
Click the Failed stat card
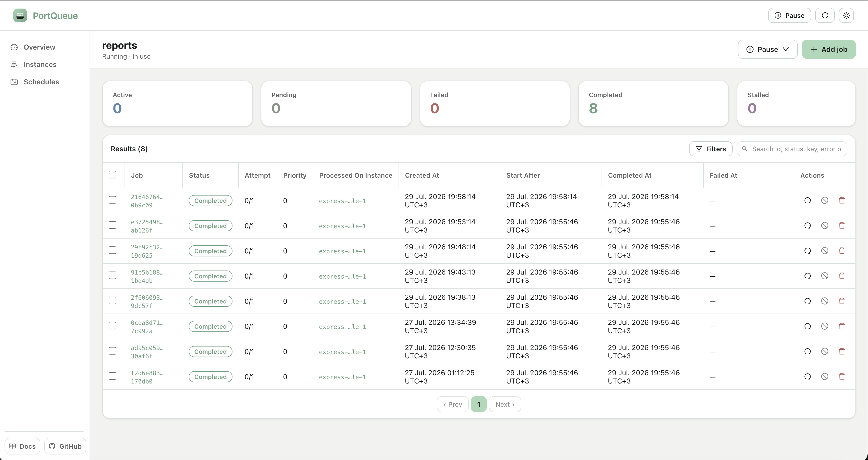point(495,103)
